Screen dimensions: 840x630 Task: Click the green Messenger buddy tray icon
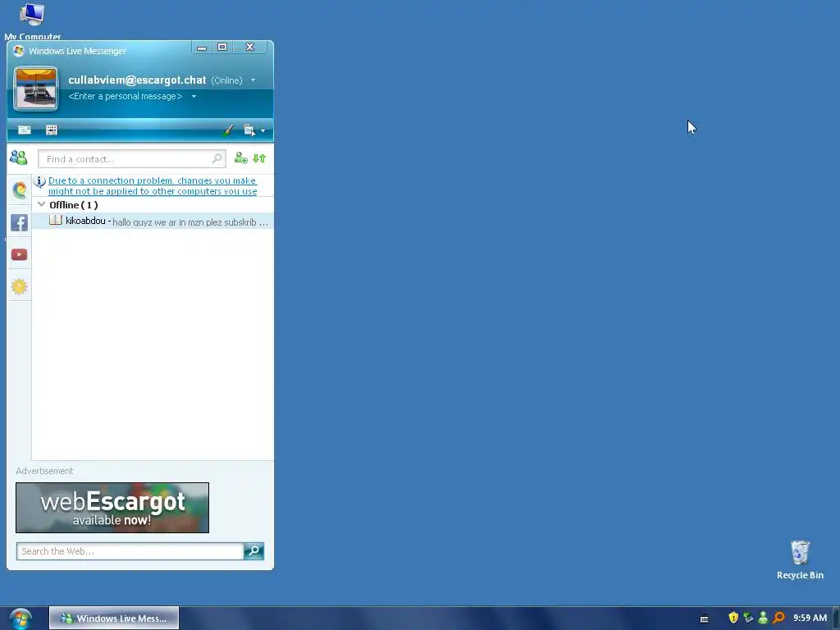click(x=763, y=618)
